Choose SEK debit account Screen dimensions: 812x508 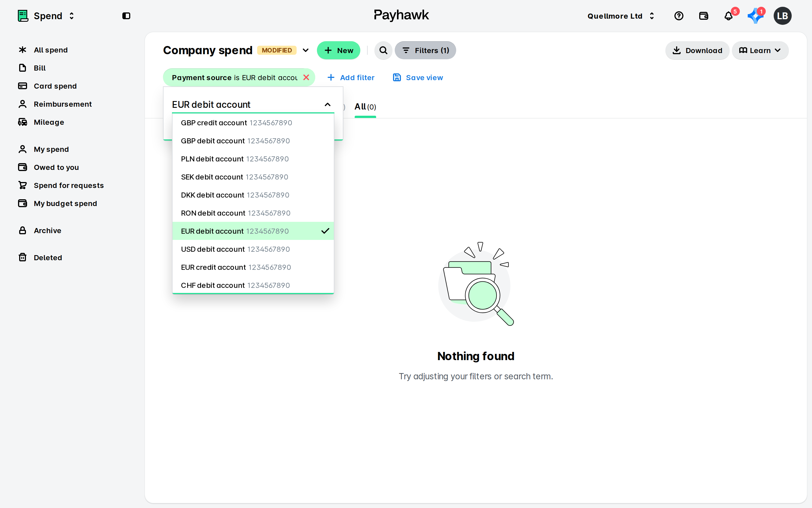[253, 177]
